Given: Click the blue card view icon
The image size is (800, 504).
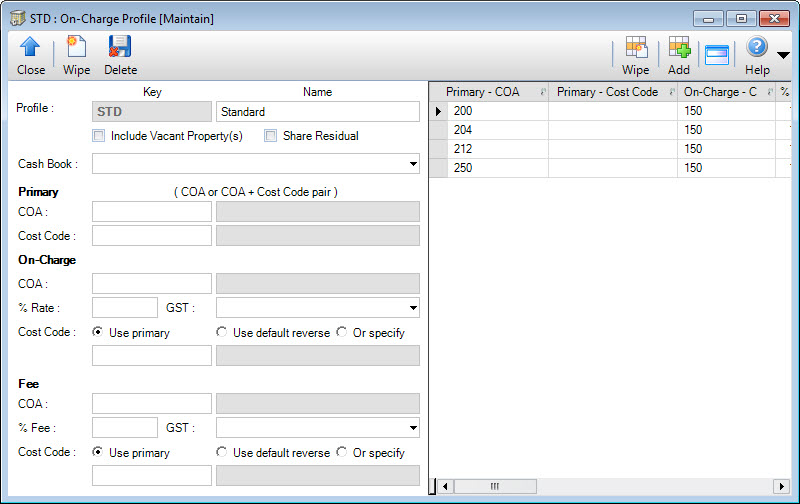Looking at the screenshot, I should tap(716, 55).
